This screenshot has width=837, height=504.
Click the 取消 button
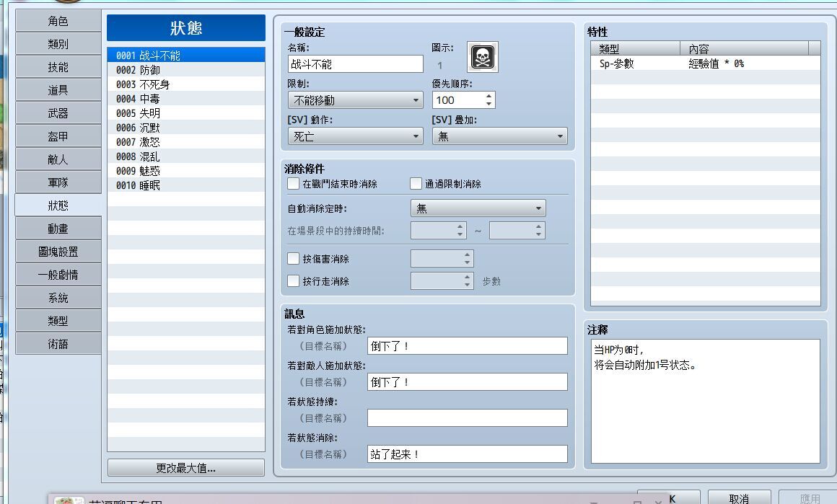[x=739, y=498]
